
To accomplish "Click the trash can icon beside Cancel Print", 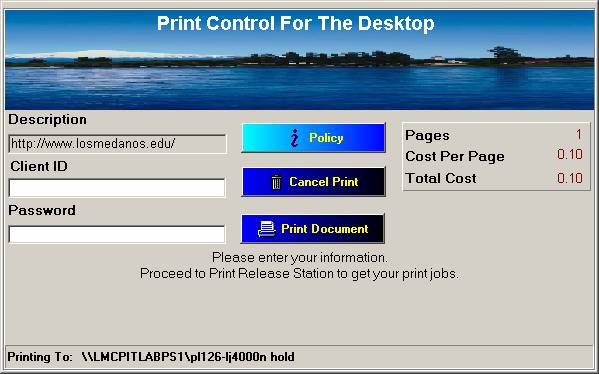I will [276, 182].
